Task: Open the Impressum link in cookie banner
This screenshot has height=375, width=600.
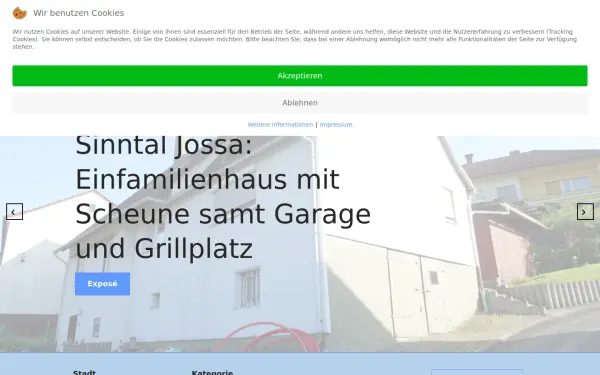Action: click(336, 125)
